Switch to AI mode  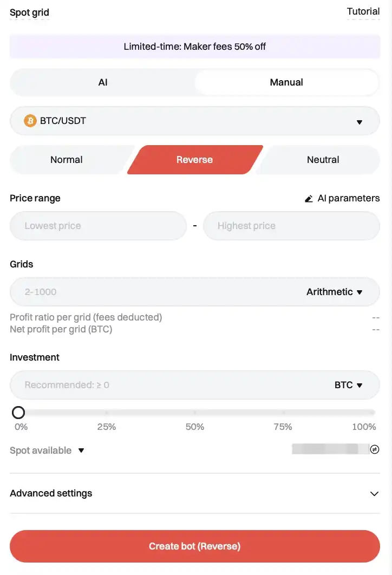103,82
